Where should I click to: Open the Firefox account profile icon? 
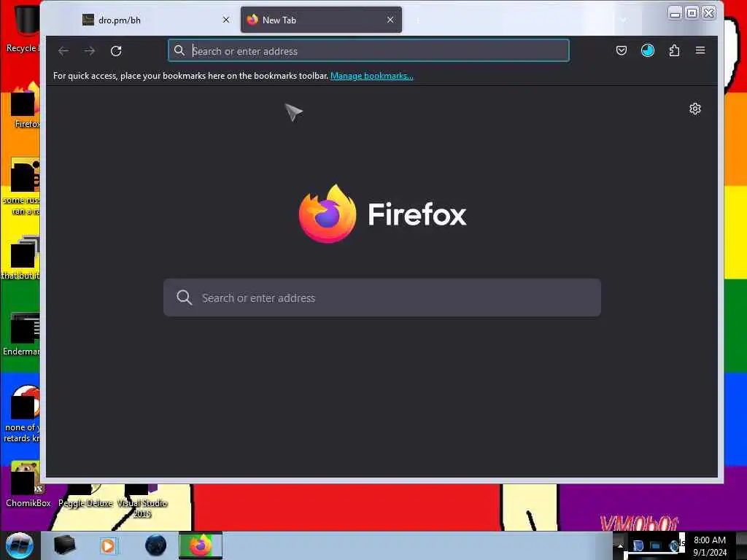click(648, 50)
